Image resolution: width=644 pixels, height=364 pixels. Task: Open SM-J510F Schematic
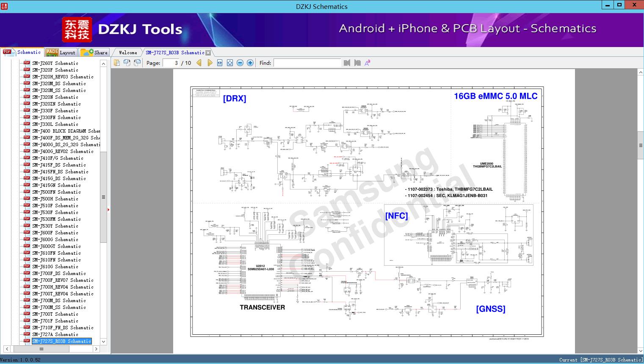point(55,206)
